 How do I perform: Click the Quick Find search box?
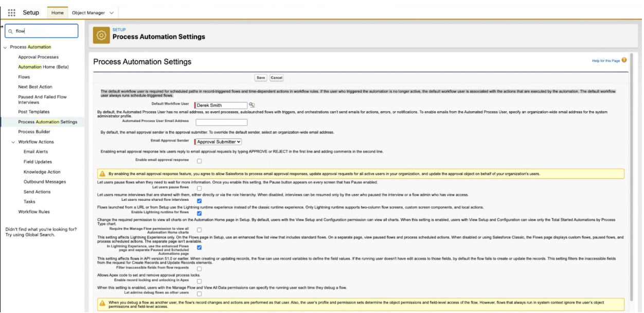click(41, 31)
